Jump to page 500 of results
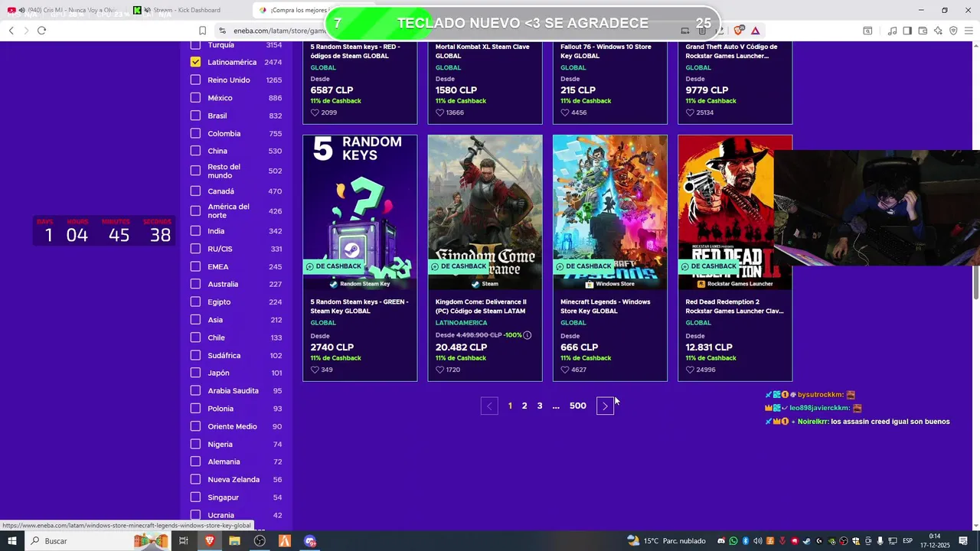 coord(578,406)
